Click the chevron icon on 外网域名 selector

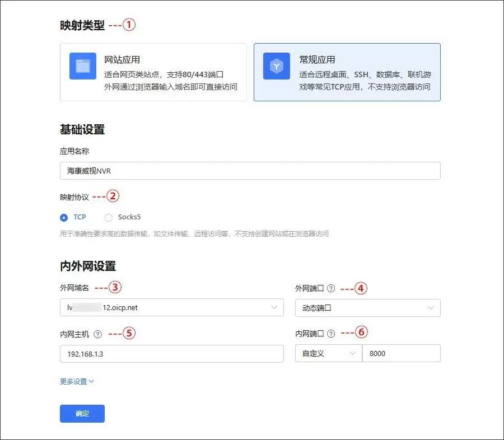pos(274,307)
